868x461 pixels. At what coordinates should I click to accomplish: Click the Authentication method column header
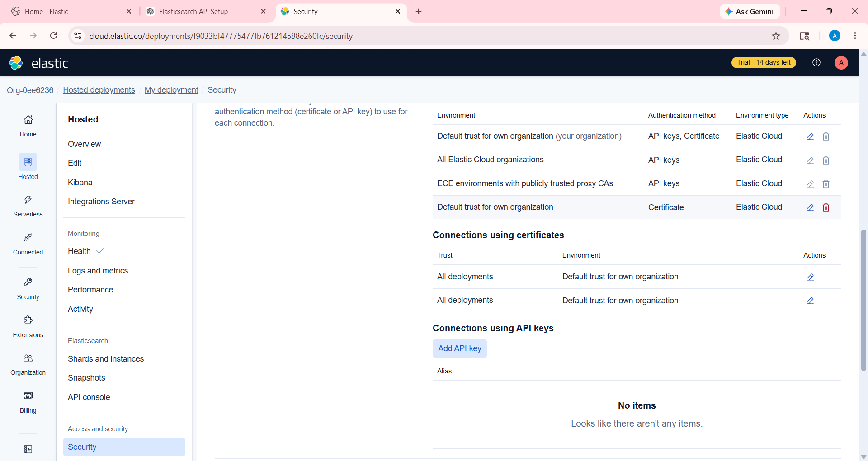682,115
